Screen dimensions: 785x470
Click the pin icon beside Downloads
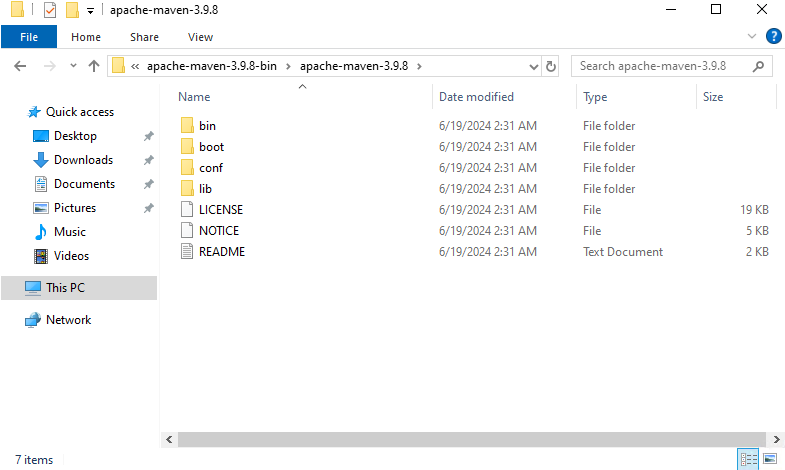tap(149, 160)
